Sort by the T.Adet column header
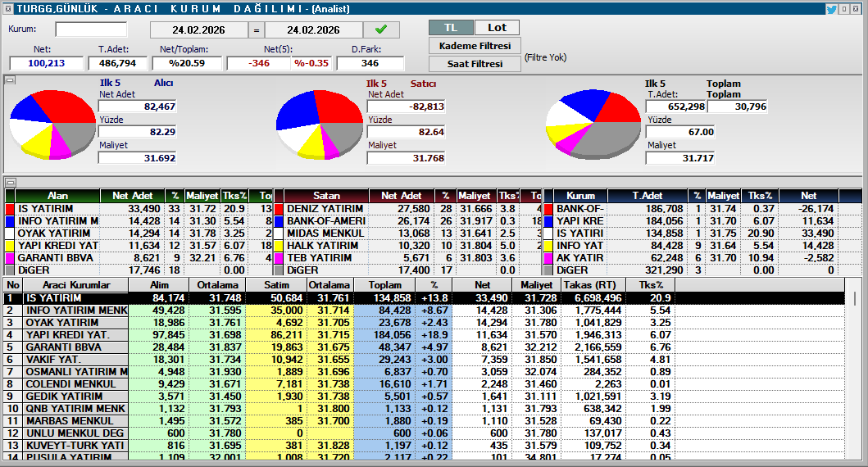868x467 pixels. point(648,196)
